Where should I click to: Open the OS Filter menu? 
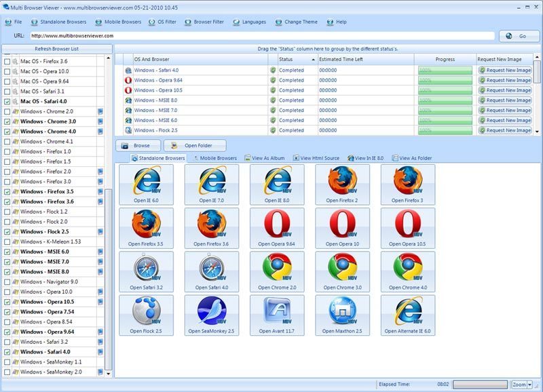[162, 22]
